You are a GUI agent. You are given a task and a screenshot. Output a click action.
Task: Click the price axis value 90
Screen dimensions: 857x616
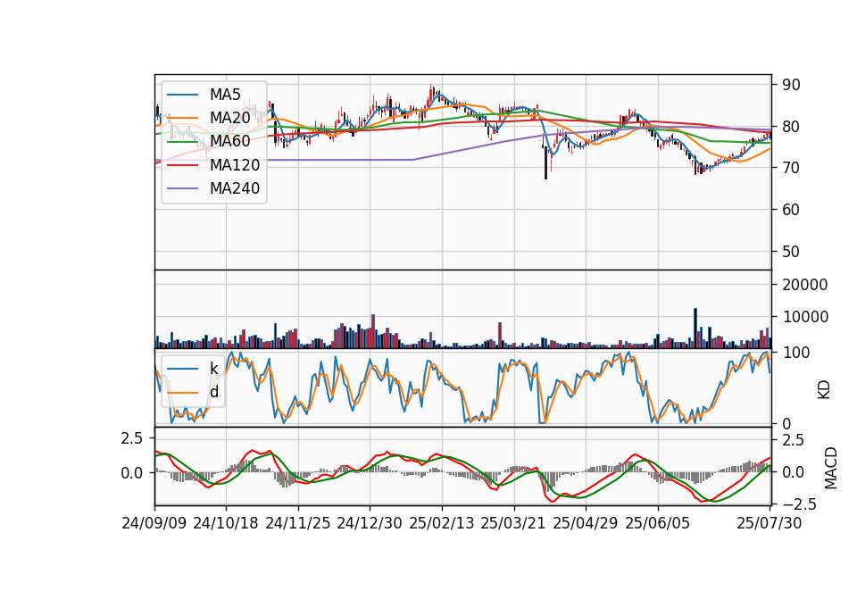tap(791, 85)
